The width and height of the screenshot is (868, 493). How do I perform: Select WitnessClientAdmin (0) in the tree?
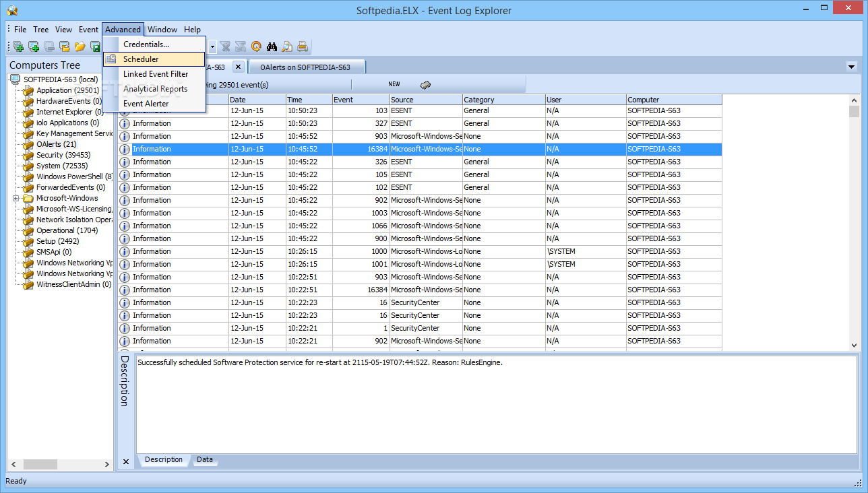pos(74,285)
